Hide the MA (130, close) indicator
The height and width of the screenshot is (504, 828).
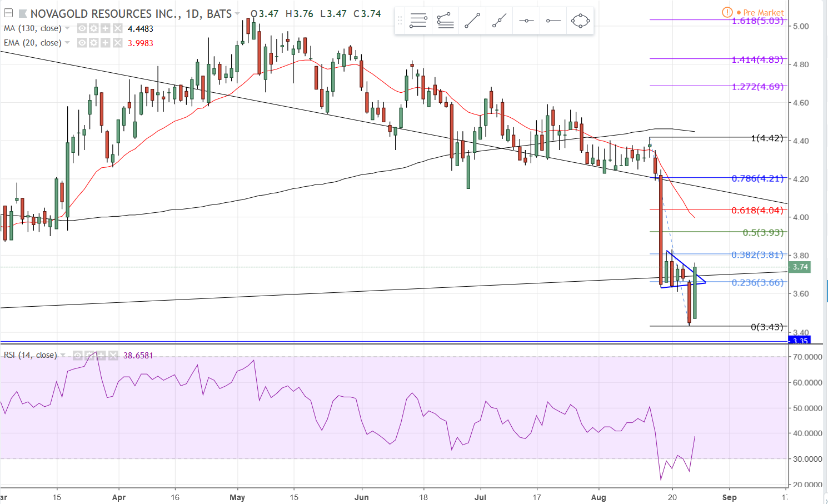click(82, 28)
